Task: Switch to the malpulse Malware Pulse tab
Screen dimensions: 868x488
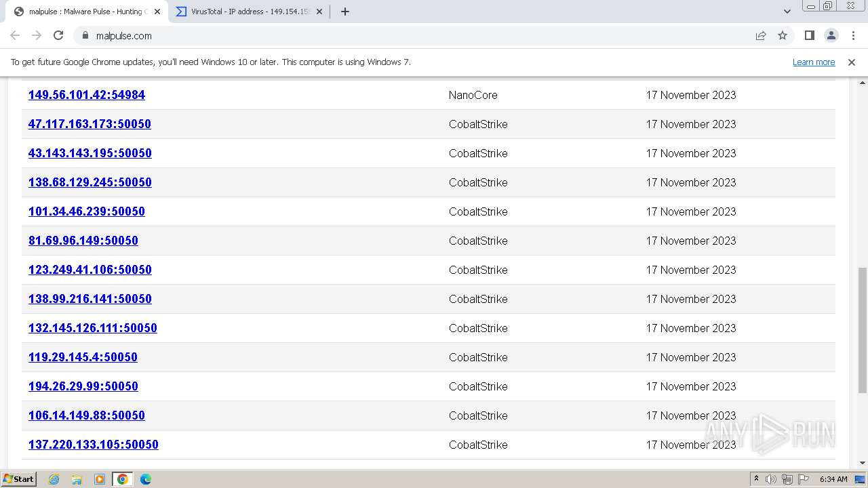Action: point(85,12)
